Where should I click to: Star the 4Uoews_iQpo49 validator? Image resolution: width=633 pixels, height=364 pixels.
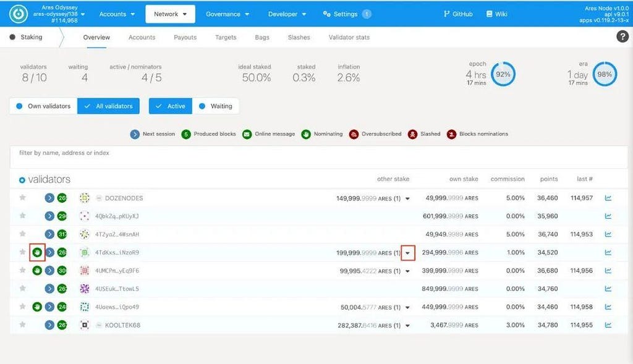click(23, 307)
